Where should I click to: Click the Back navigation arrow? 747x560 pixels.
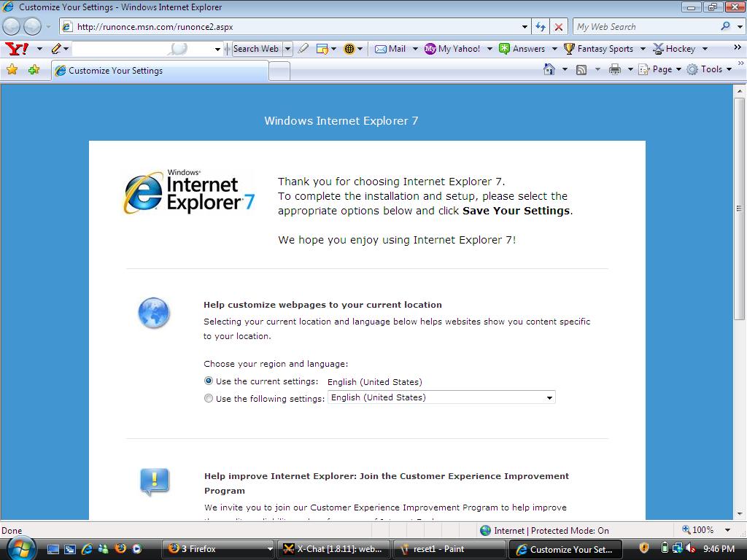[x=12, y=27]
